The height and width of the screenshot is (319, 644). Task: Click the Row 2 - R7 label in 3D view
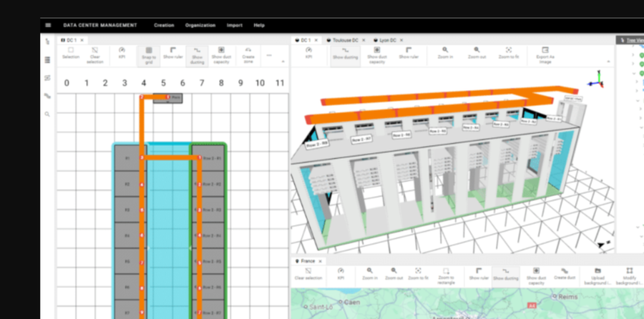[x=362, y=140]
